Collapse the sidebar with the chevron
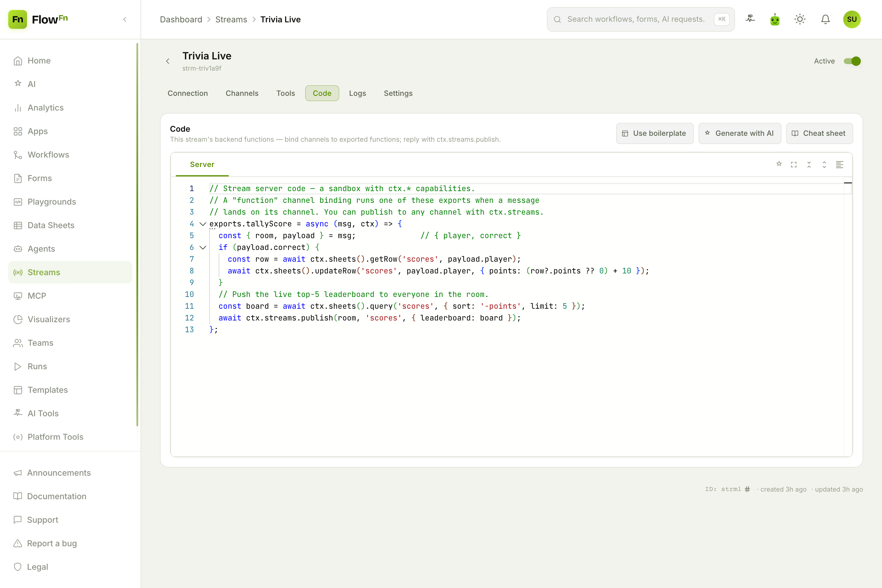 pyautogui.click(x=125, y=19)
